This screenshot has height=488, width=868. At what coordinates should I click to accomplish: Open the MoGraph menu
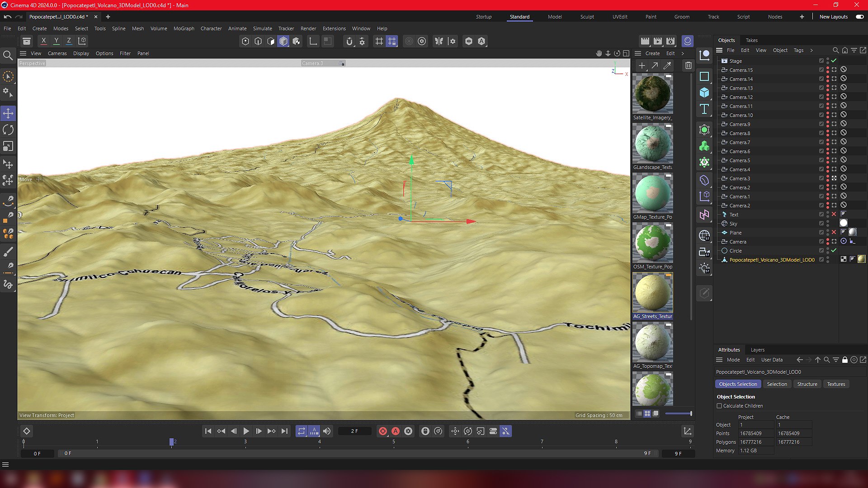[184, 28]
